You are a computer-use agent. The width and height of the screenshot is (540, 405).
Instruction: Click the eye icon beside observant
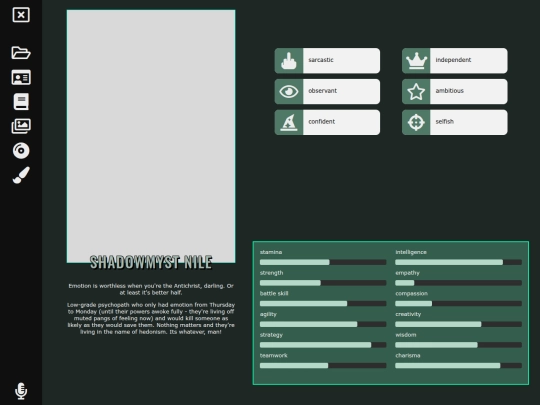tap(289, 92)
